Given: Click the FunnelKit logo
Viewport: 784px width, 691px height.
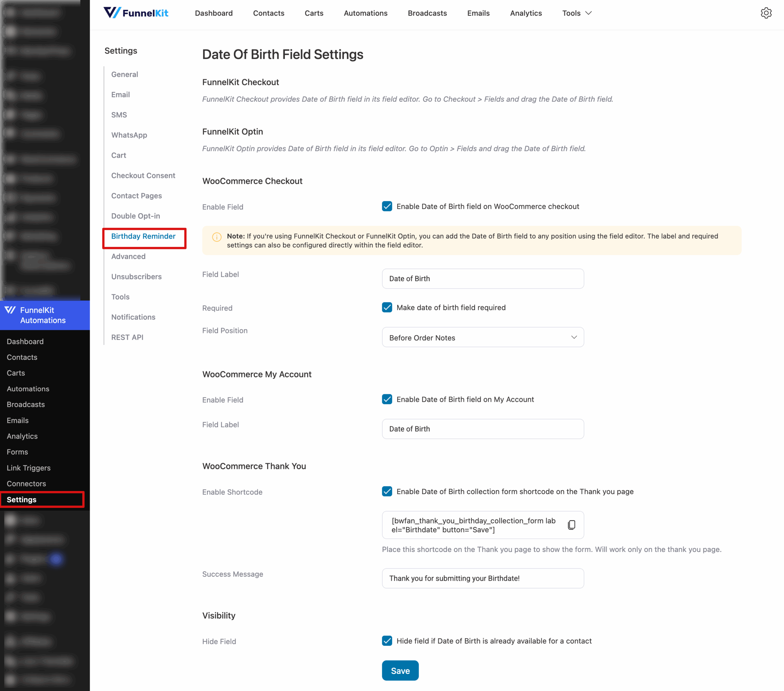Looking at the screenshot, I should 136,13.
